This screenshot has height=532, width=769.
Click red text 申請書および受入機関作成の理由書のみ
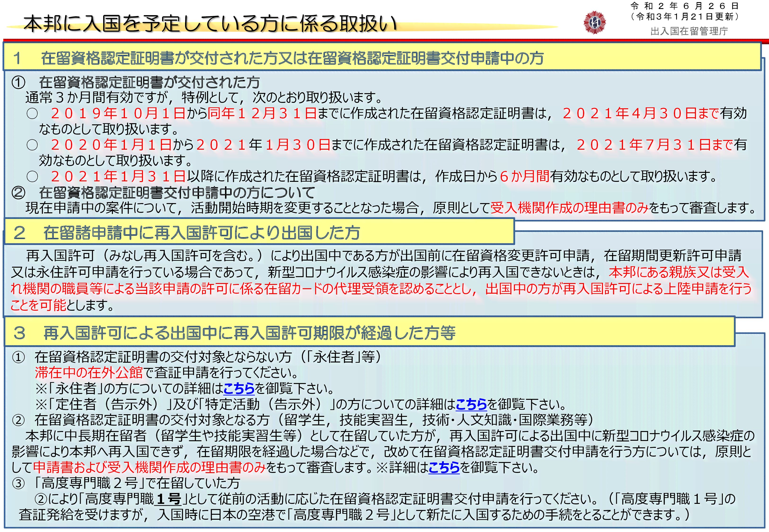[149, 467]
